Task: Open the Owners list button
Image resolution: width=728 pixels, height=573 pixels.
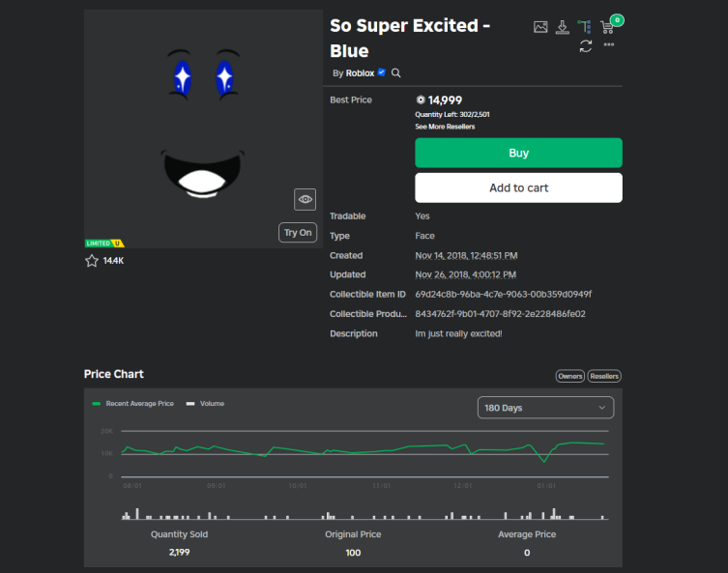Action: coord(570,376)
